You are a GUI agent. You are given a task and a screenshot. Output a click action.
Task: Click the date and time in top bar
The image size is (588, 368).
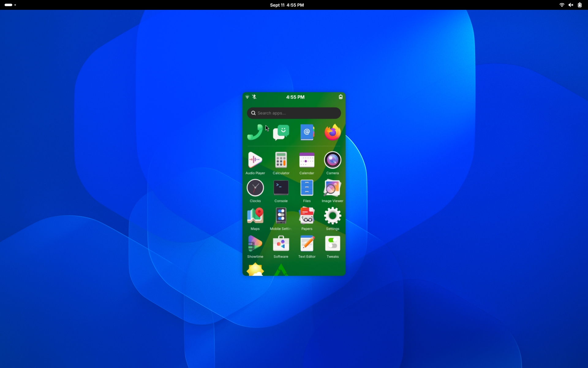287,5
